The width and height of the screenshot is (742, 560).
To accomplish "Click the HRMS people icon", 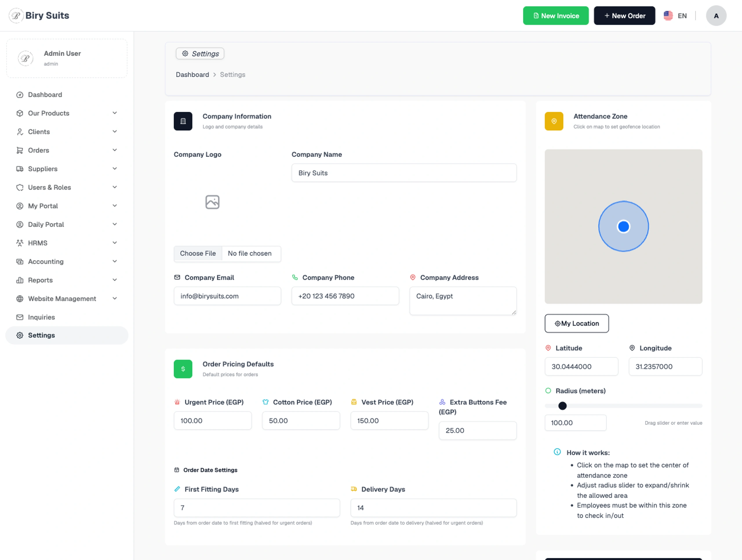I will (x=20, y=243).
